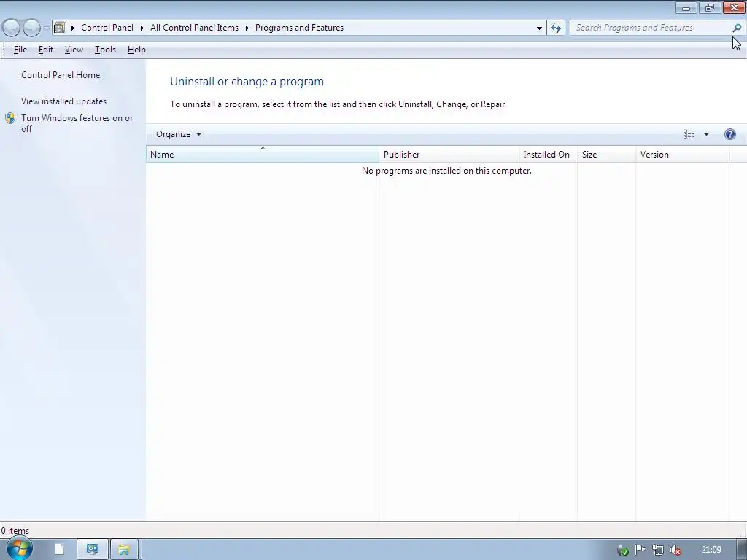Close the Programs and Features window

point(734,7)
